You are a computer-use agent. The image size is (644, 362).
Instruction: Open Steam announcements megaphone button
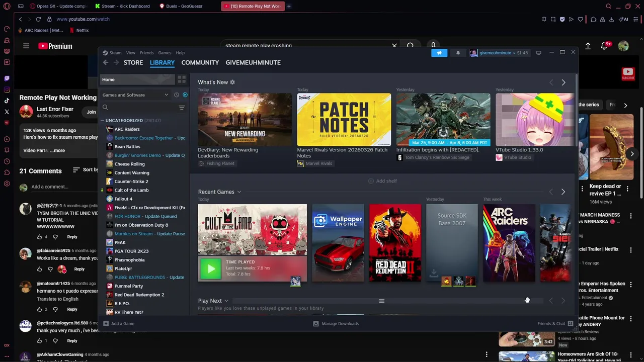point(439,53)
